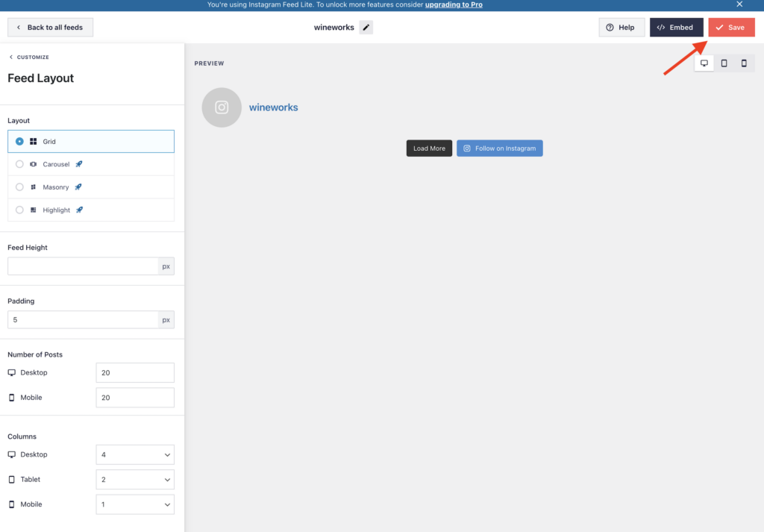This screenshot has width=764, height=532.
Task: Open the wineworks profile link in preview
Action: coord(273,107)
